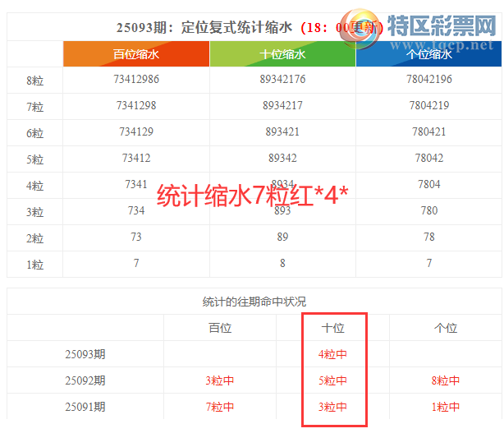Click the 25092期 row label
Screen dimensions: 504x447
[x=85, y=380]
